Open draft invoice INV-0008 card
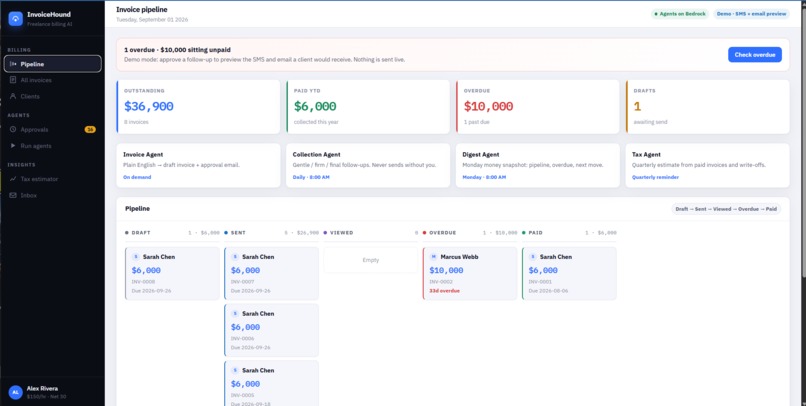The width and height of the screenshot is (806, 406). pyautogui.click(x=172, y=273)
